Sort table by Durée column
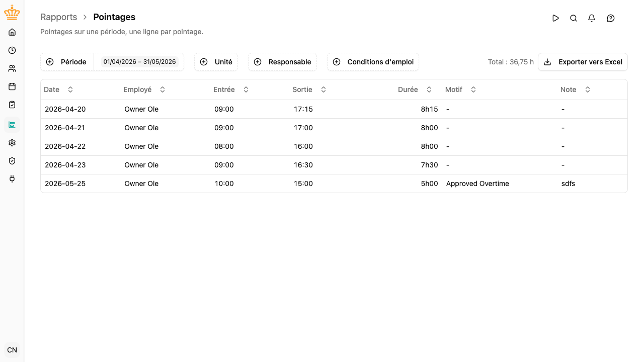 415,89
